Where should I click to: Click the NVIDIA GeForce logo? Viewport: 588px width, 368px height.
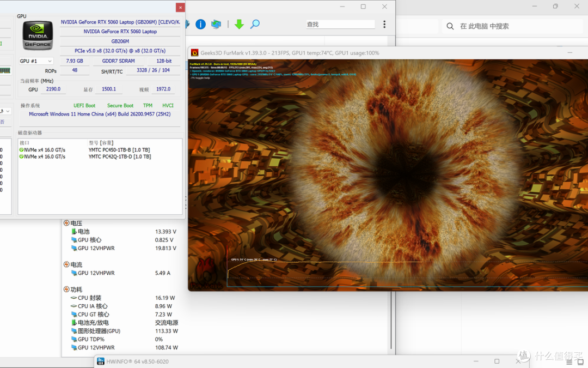coord(38,35)
